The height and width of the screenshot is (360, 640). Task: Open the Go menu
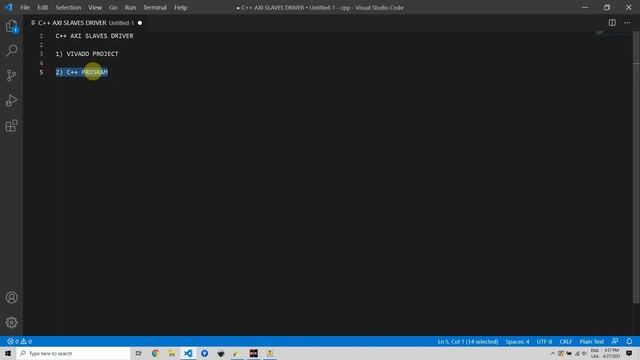113,7
